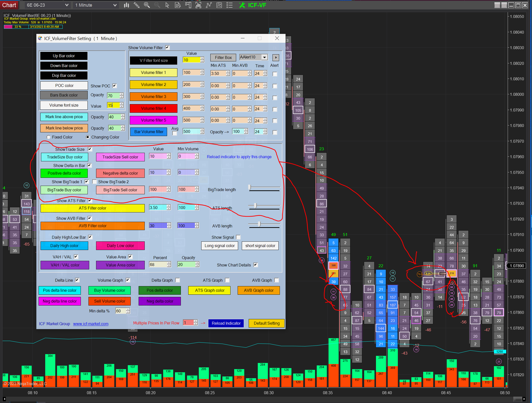
Task: Open the www.icf-market.com link
Action: tap(91, 324)
